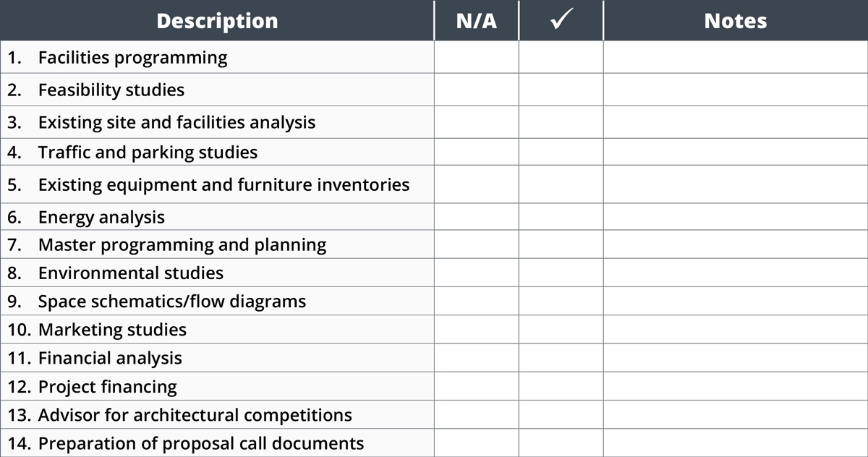Click Notes cell for Financial analysis
Screen dimensions: 868x457
point(736,358)
